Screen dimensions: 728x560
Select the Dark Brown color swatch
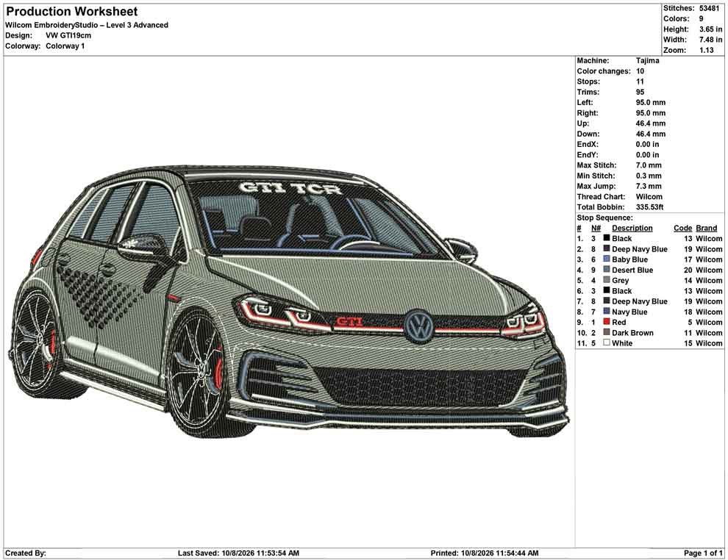[607, 332]
